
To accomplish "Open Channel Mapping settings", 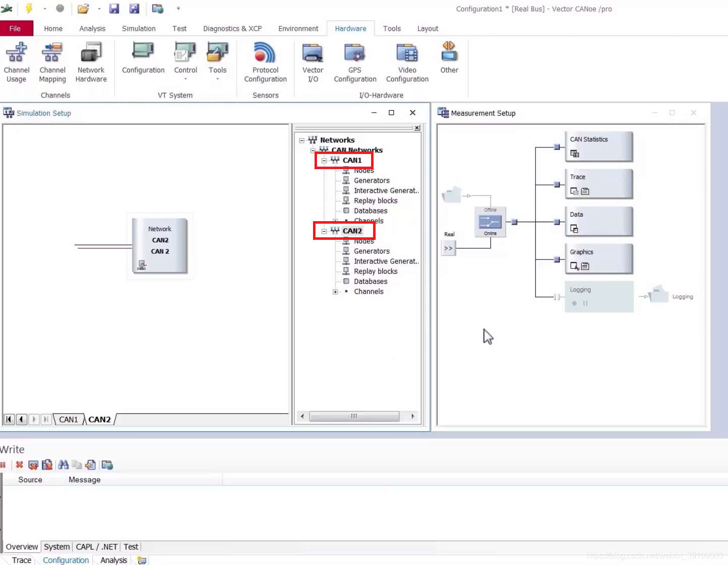I will coord(52,63).
